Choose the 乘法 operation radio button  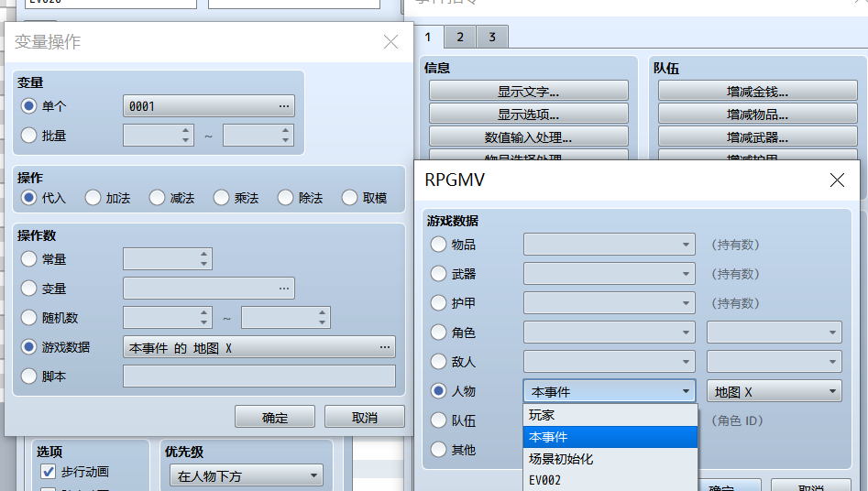point(222,198)
